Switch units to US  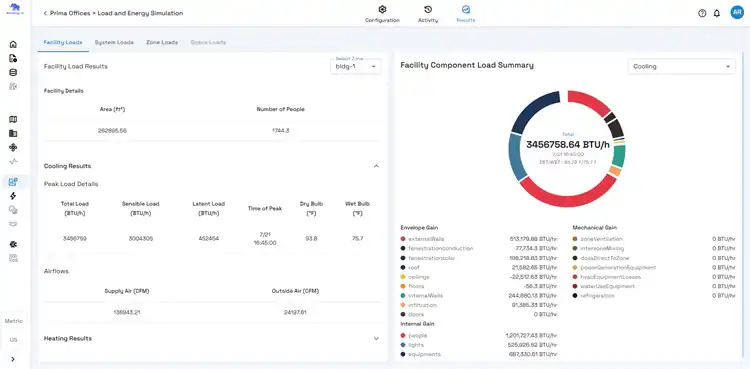(13, 340)
